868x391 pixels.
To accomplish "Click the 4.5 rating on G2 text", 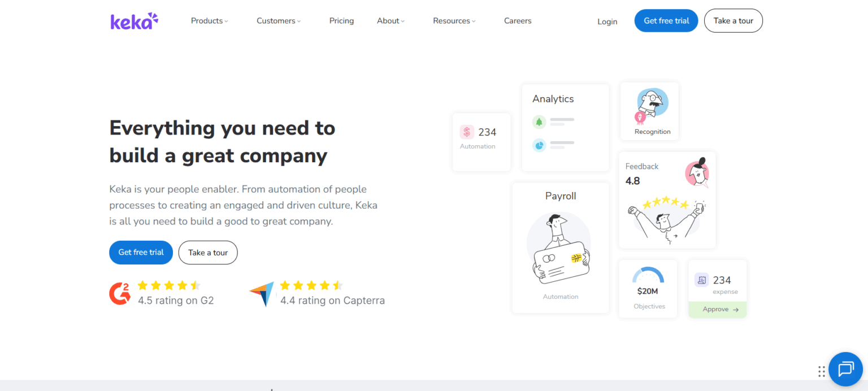I will 176,301.
